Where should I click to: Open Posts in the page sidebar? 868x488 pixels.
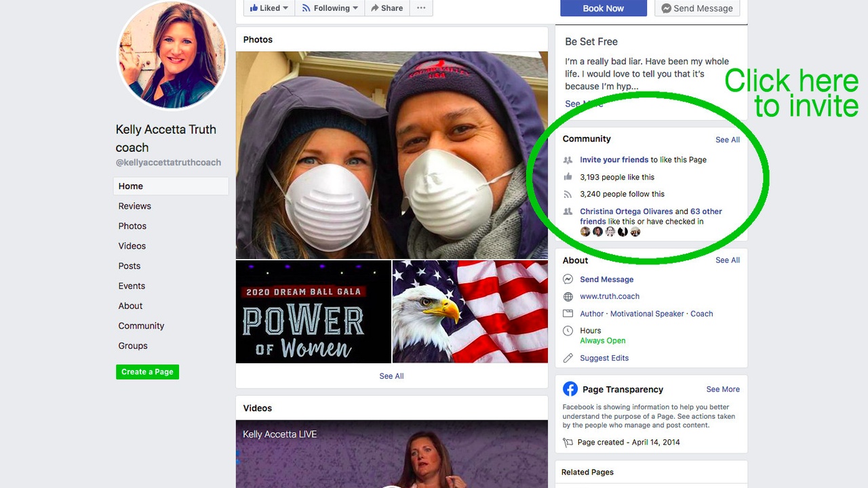pyautogui.click(x=130, y=266)
